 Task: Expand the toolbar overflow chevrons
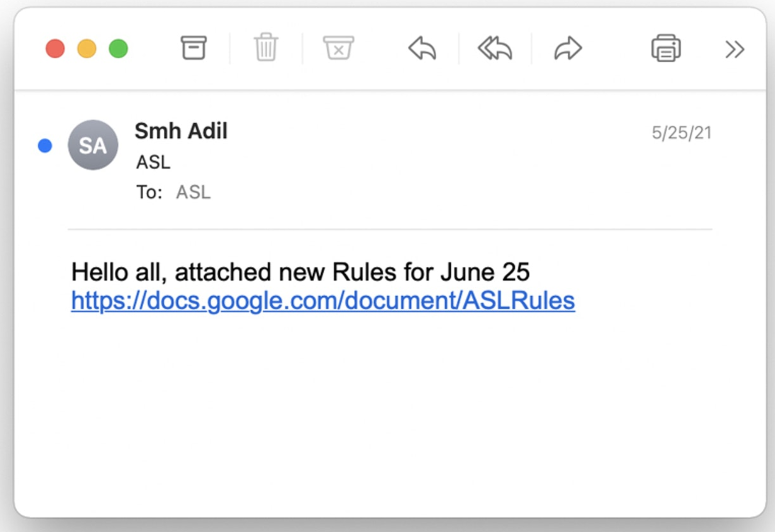[x=735, y=49]
